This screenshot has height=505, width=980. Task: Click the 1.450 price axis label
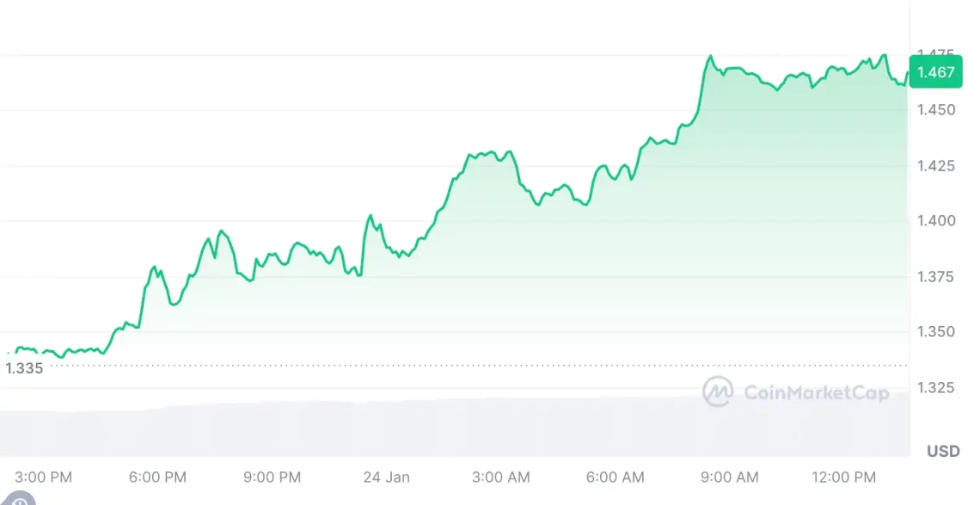[935, 110]
